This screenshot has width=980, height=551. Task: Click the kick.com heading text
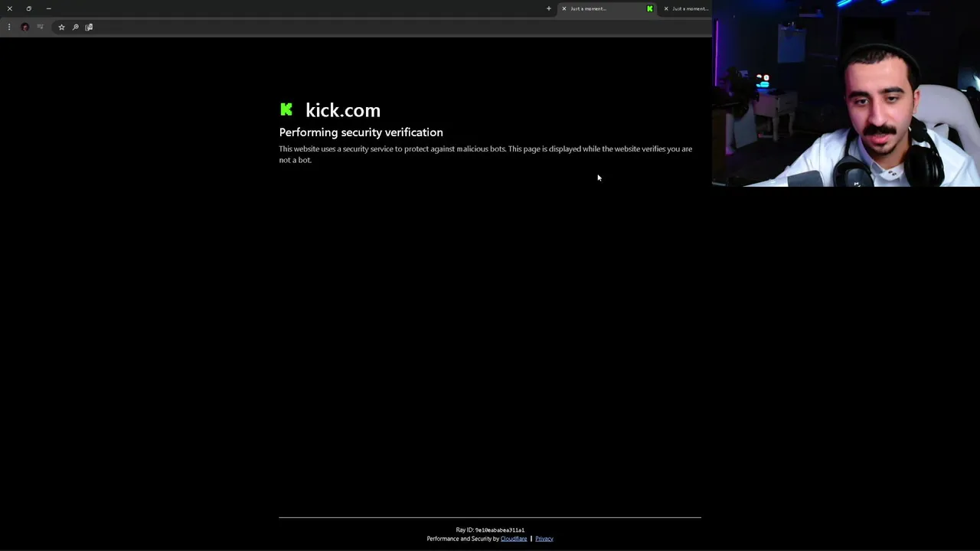click(x=343, y=110)
